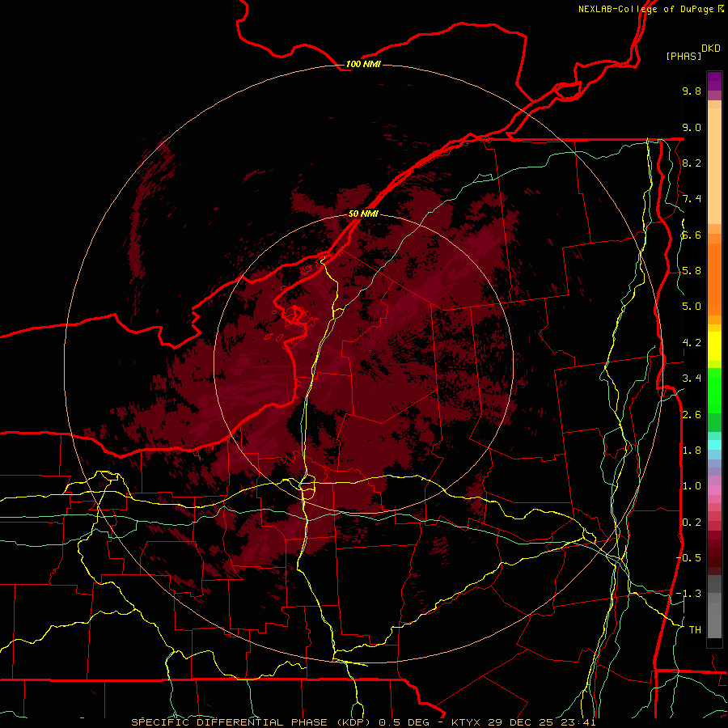Click the 50 NMI range ring label

pos(363,214)
